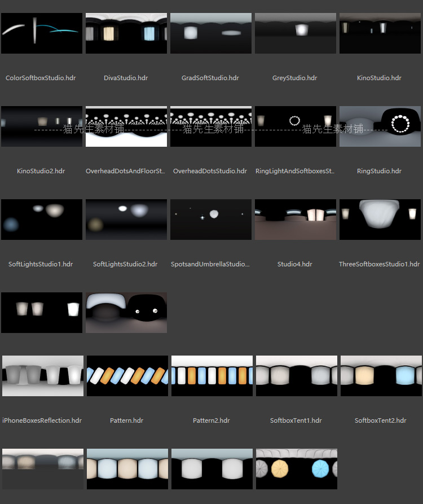Click the SoftLightsStudio2.hdr file name

125,264
